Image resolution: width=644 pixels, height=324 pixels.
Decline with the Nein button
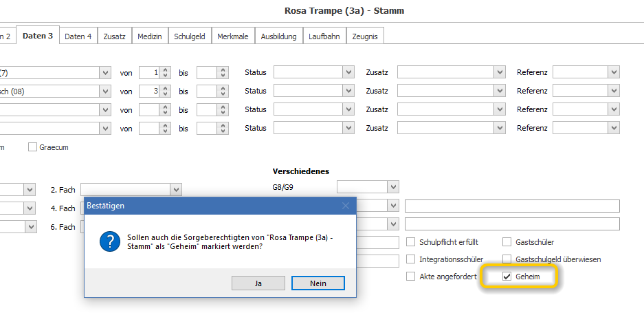click(x=318, y=283)
